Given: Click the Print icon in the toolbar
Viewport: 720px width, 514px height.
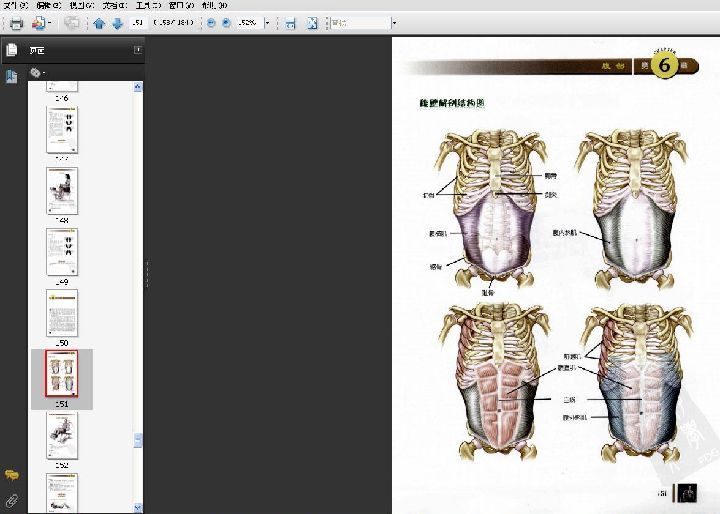Looking at the screenshot, I should pos(17,23).
